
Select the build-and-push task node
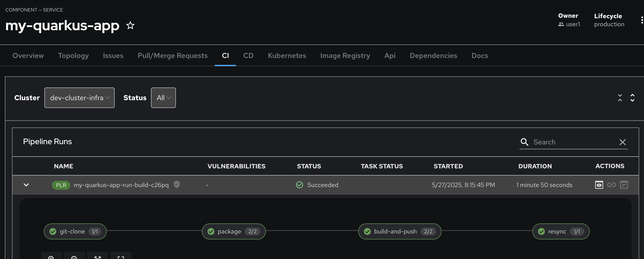[400, 231]
